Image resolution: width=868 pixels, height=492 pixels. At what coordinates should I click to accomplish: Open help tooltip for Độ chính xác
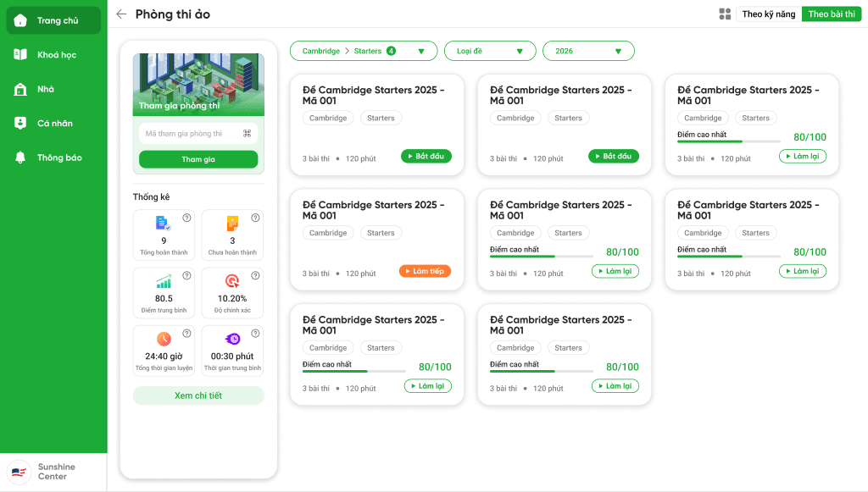tap(255, 275)
